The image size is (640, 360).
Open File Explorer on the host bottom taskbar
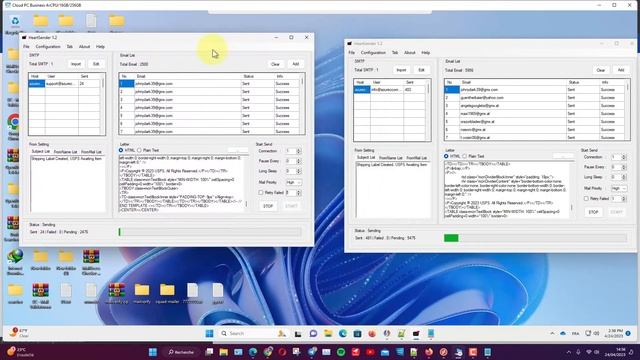click(223, 352)
